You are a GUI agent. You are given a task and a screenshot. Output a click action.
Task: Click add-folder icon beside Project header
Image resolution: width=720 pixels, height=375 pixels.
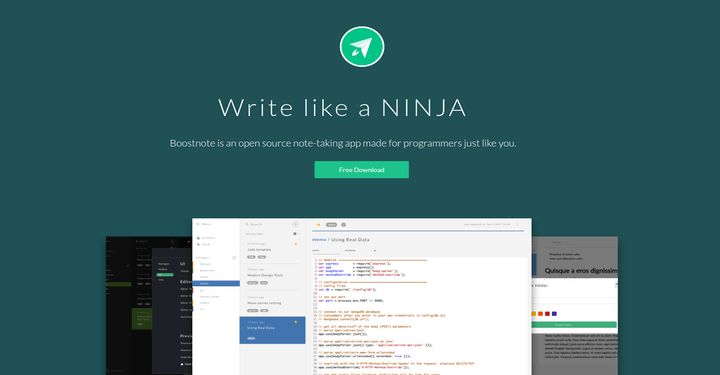(234, 257)
